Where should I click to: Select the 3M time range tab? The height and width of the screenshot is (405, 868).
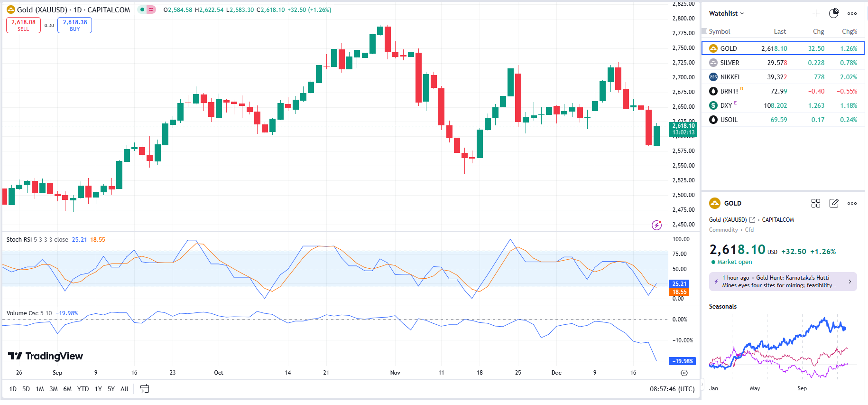[x=54, y=389]
